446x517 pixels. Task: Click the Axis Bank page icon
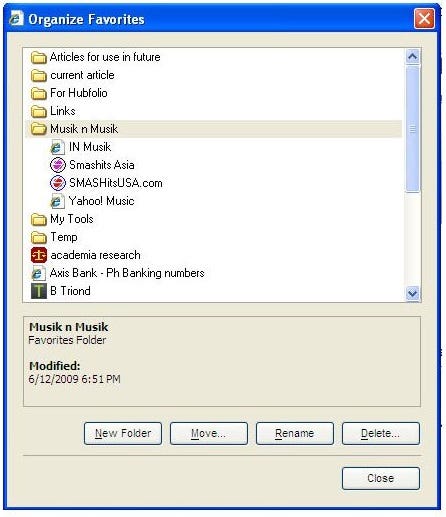38,273
